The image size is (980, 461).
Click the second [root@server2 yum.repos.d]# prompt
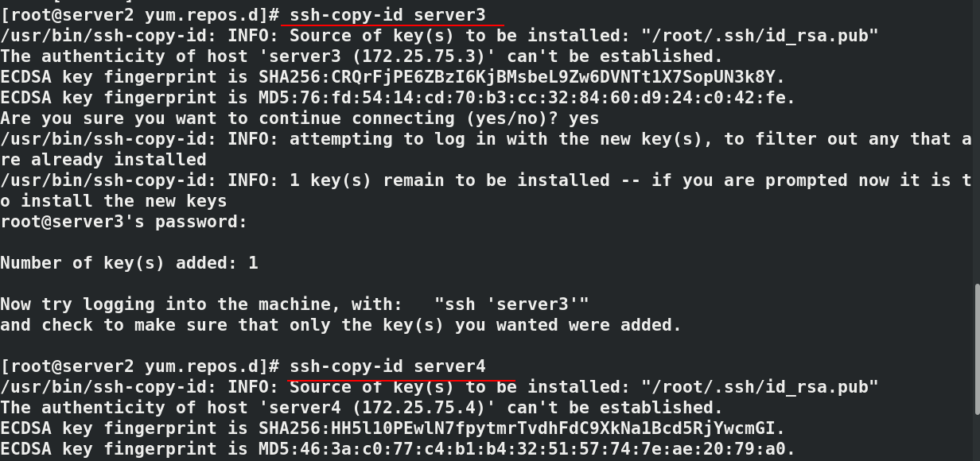(x=140, y=366)
